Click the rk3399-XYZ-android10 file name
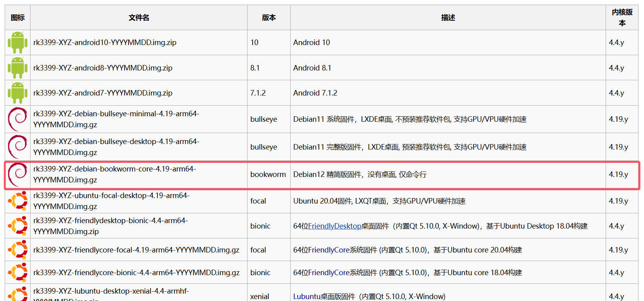 point(105,42)
